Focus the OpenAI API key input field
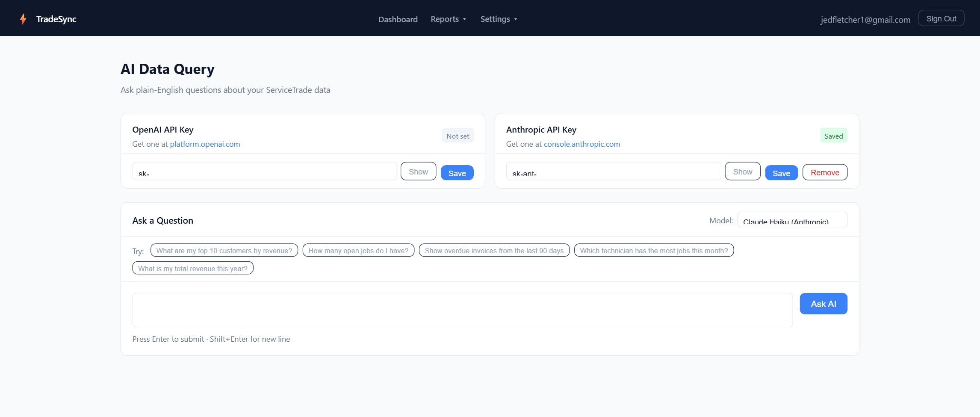Screen dimensions: 980x417 point(264,171)
